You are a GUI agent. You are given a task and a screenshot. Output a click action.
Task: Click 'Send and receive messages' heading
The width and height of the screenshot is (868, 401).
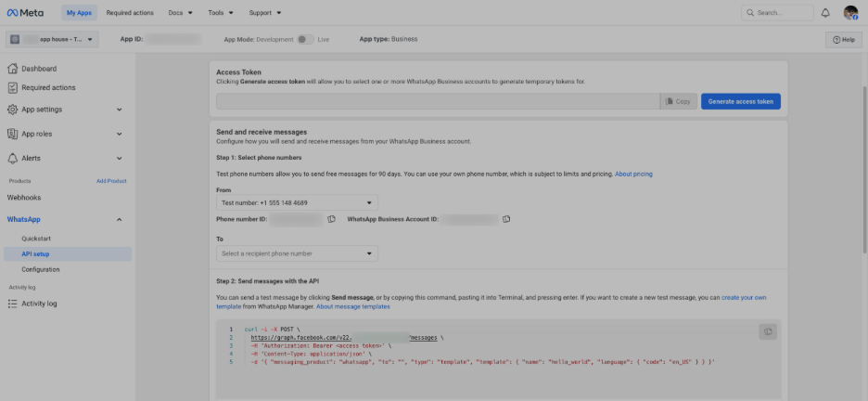[262, 132]
